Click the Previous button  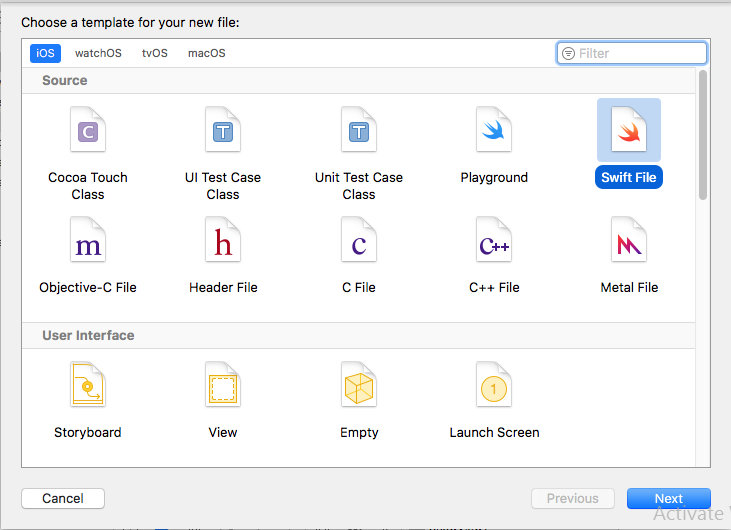click(572, 498)
